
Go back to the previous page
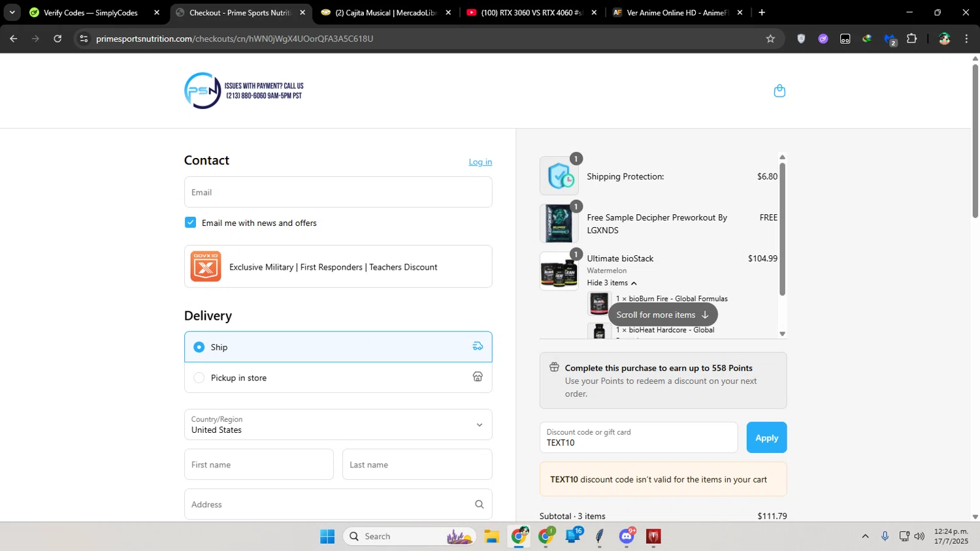tap(14, 39)
